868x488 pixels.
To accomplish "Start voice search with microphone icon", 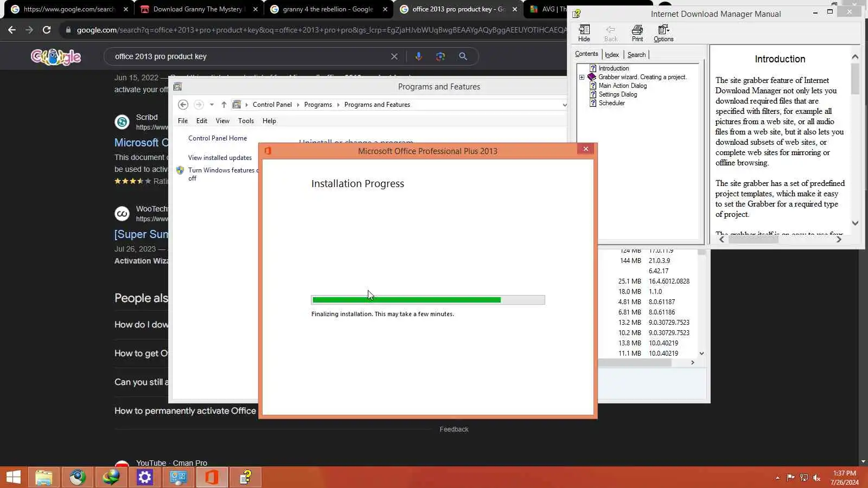I will tap(418, 56).
